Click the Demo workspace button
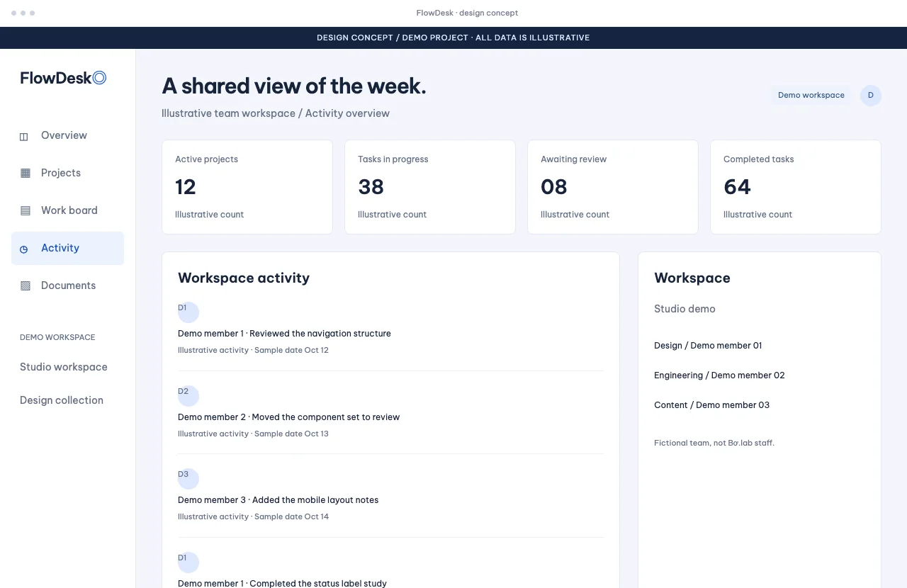 [x=811, y=96]
